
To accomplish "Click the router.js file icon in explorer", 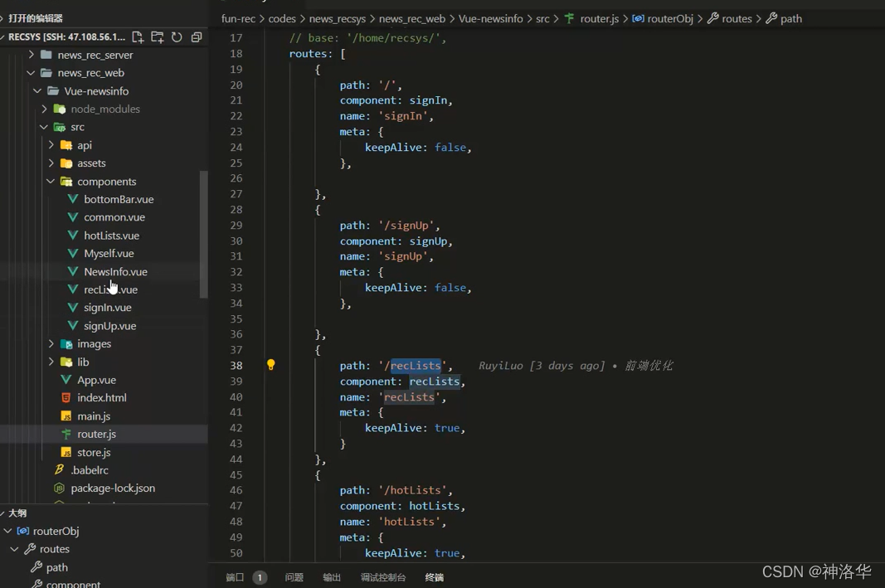I will click(66, 434).
